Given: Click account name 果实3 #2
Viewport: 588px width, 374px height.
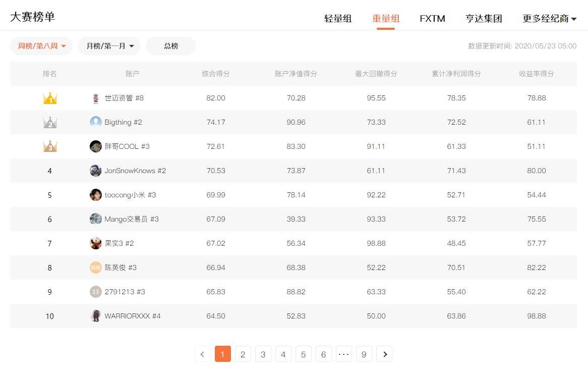Looking at the screenshot, I should click(119, 243).
